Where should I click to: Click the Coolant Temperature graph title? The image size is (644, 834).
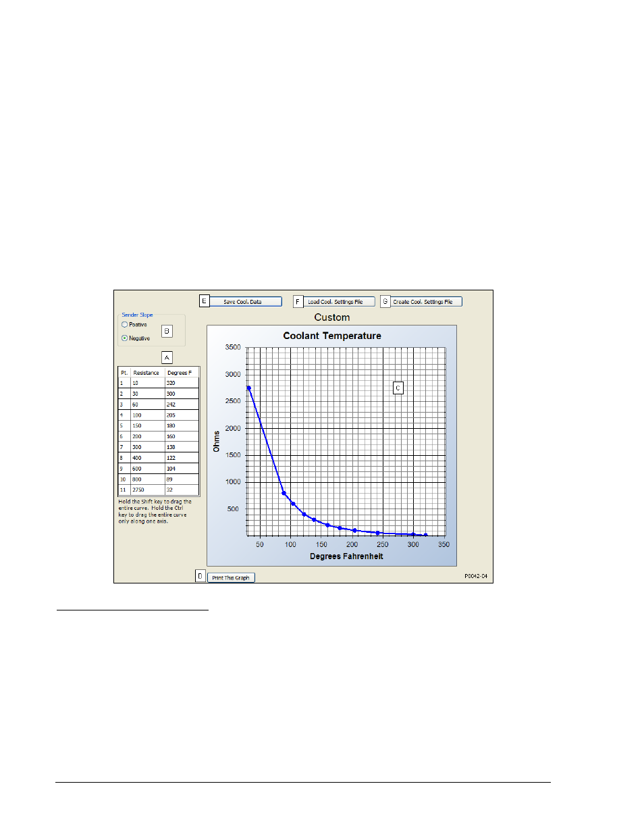coord(332,336)
